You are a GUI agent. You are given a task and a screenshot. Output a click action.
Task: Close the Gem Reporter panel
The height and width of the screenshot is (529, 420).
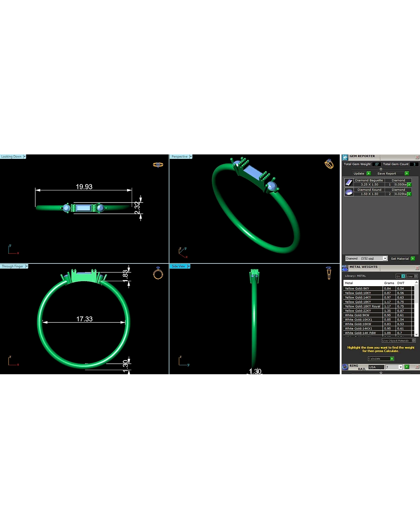pos(417,157)
